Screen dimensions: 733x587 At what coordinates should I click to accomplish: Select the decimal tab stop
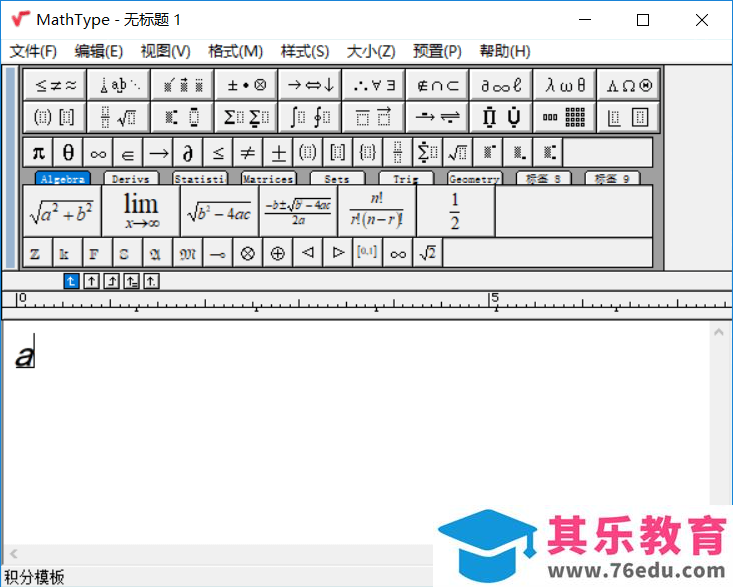[x=151, y=281]
